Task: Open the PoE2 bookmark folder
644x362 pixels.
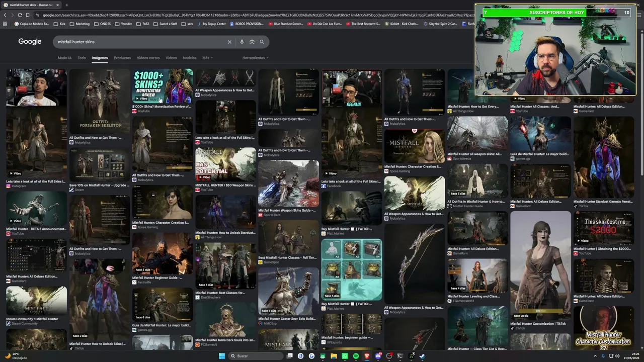Action: (x=143, y=24)
